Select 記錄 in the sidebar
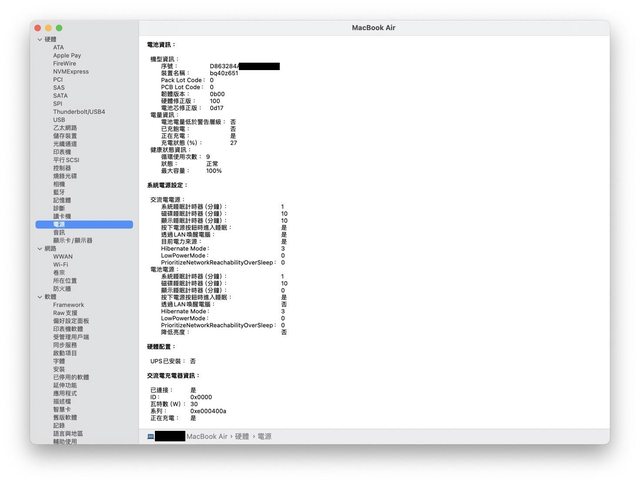Image resolution: width=640 pixels, height=484 pixels. pyautogui.click(x=59, y=426)
